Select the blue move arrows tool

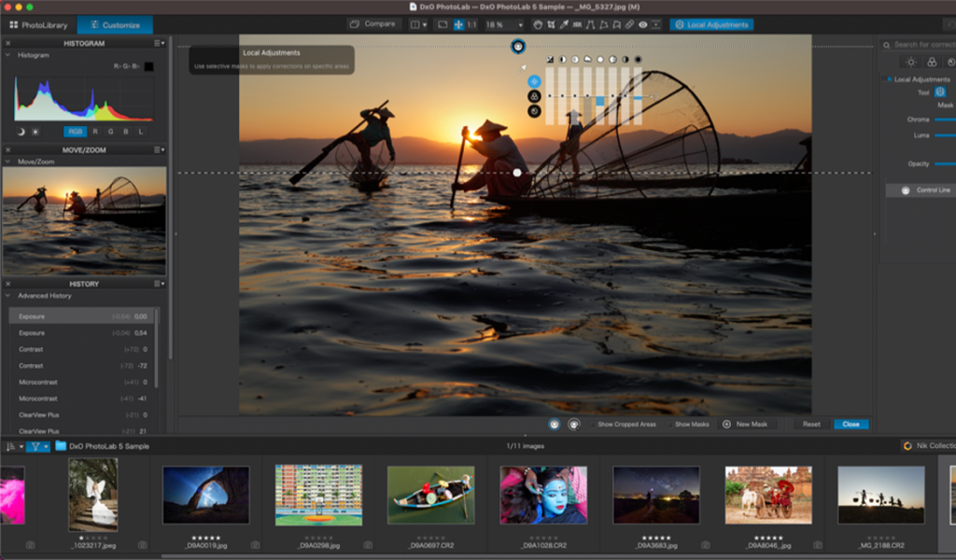pos(458,25)
